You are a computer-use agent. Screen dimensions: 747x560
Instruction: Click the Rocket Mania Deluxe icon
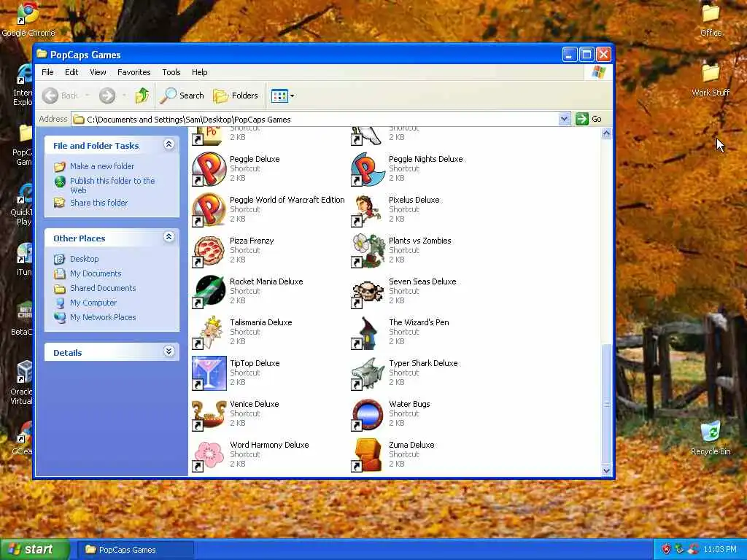point(209,292)
